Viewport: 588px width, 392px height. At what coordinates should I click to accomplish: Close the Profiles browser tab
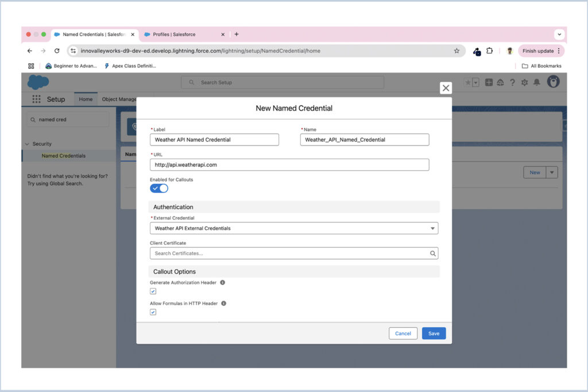coord(223,34)
